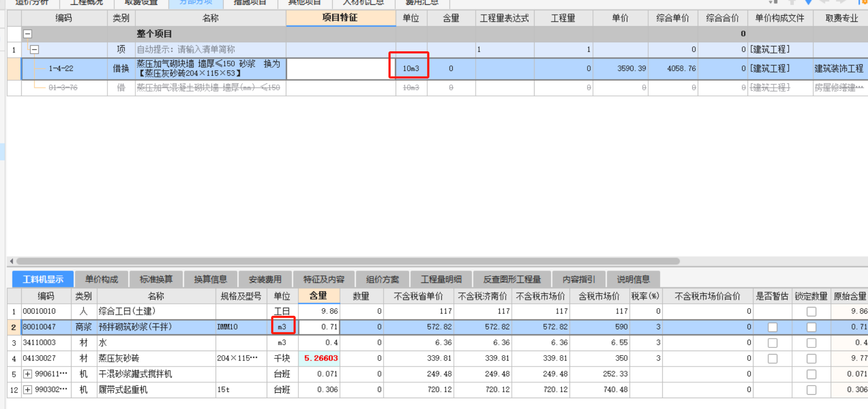Open the 反查图形工程量 tab
The height and width of the screenshot is (409, 868).
pos(512,279)
